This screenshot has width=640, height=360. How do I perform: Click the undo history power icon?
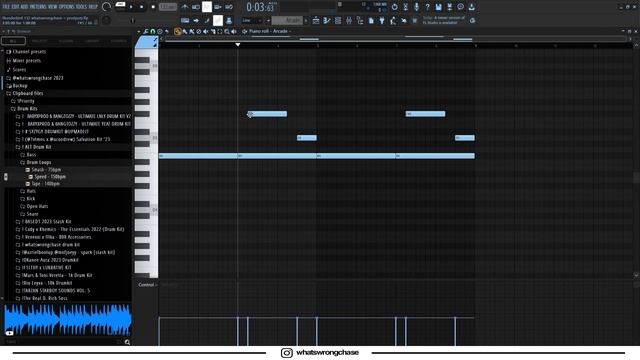tap(394, 7)
